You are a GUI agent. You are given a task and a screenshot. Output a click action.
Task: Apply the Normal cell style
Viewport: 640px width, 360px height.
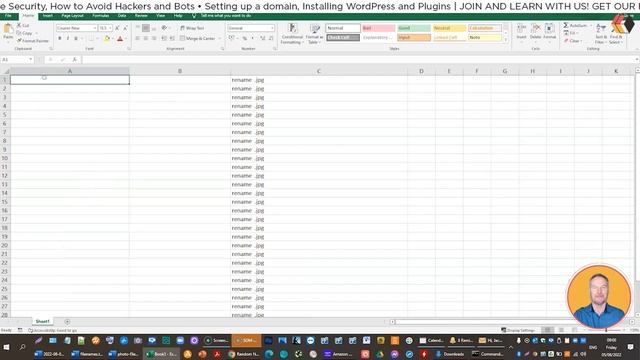click(343, 28)
